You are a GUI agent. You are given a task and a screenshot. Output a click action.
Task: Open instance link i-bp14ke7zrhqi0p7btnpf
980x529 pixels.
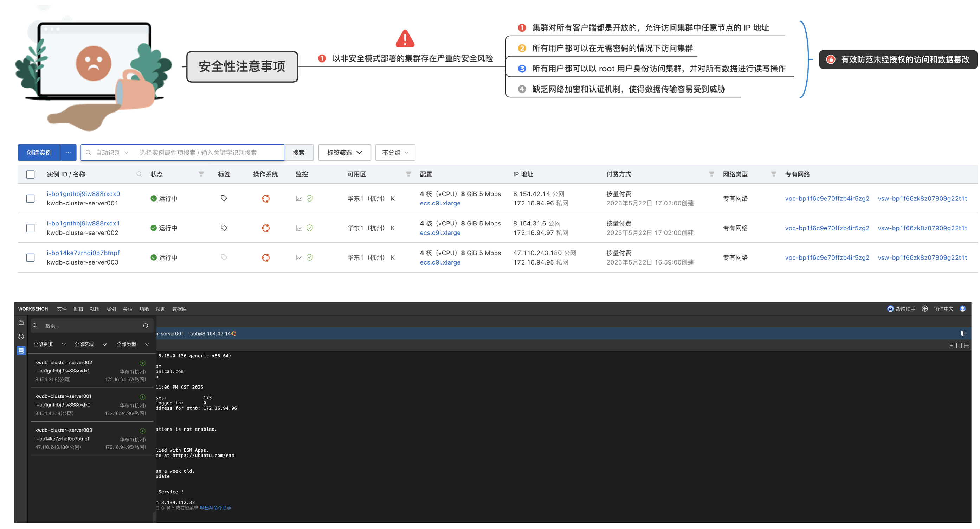83,253
